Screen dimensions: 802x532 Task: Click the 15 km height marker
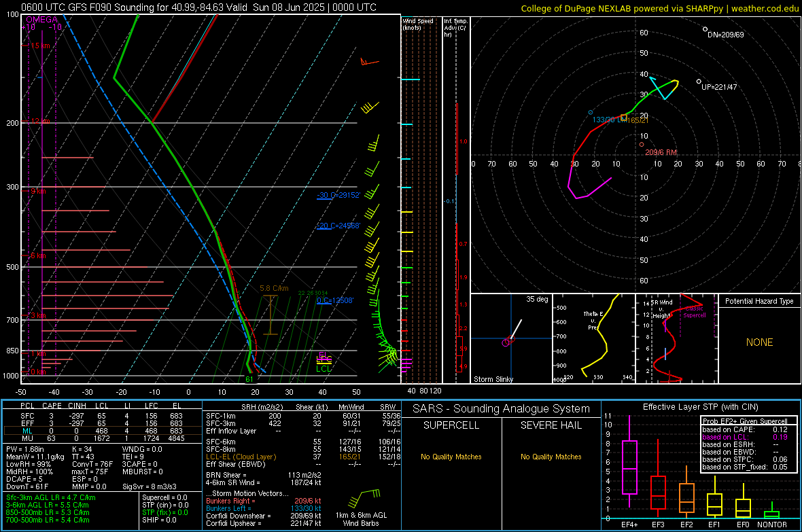click(x=40, y=46)
